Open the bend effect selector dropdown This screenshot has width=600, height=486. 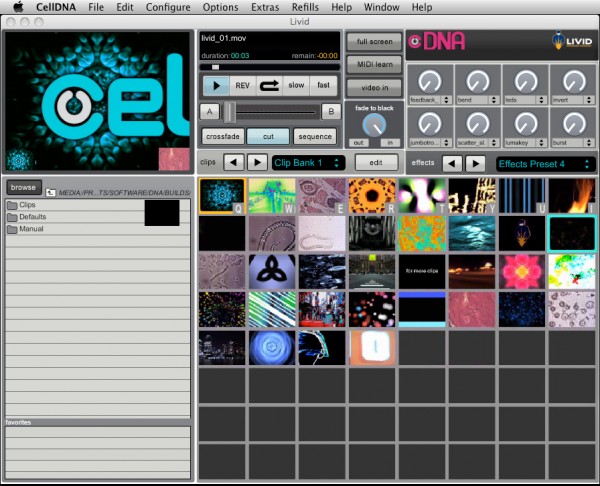(477, 100)
